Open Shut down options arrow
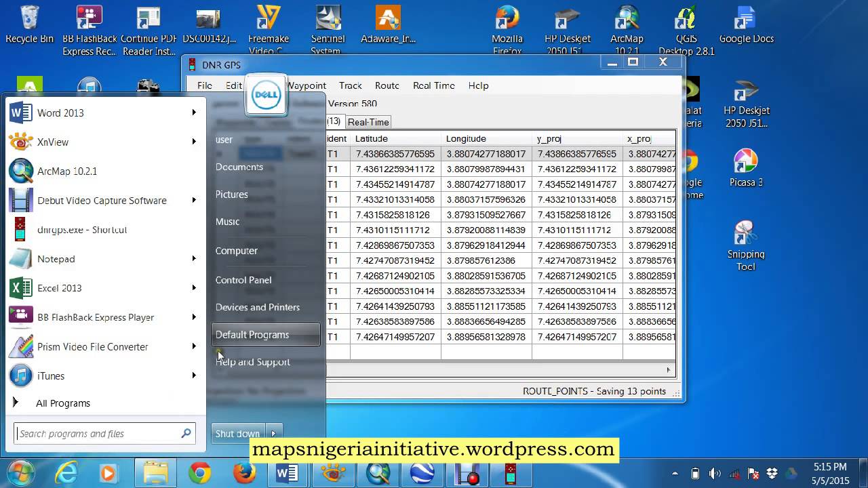868x488 pixels. pos(274,434)
